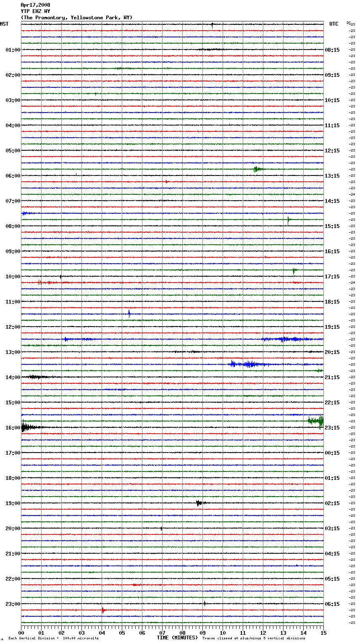
Task: Select the red spike on the 23:15 trace
Action: (x=103, y=610)
